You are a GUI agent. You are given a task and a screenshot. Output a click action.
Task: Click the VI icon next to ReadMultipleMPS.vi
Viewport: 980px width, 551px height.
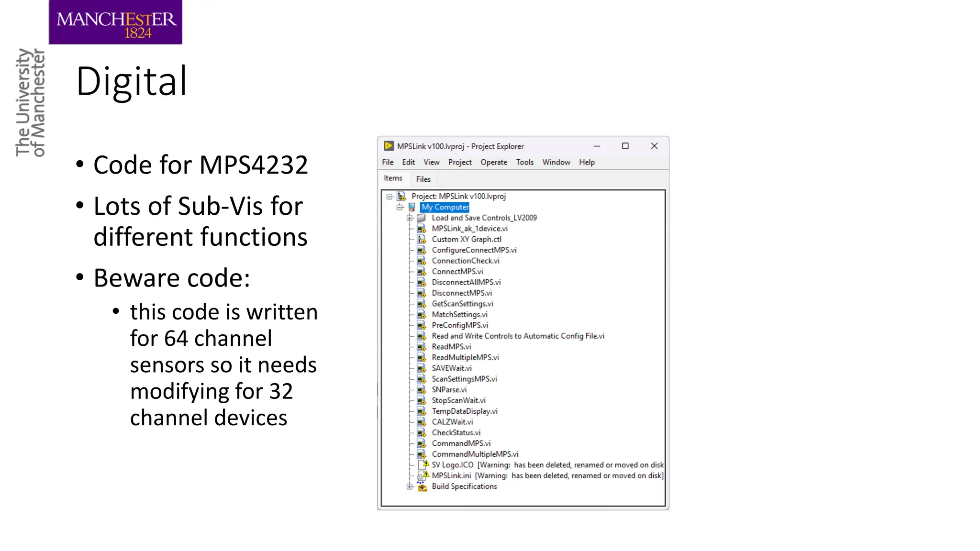[x=422, y=357]
